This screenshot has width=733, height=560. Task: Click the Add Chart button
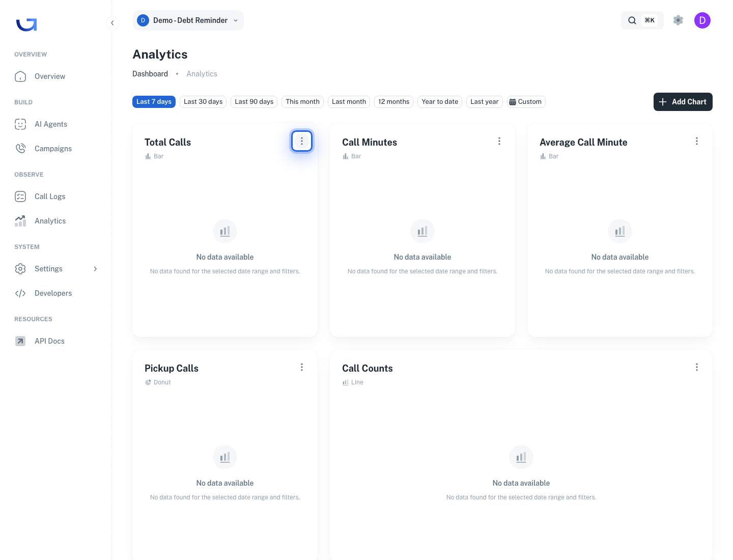pos(683,102)
